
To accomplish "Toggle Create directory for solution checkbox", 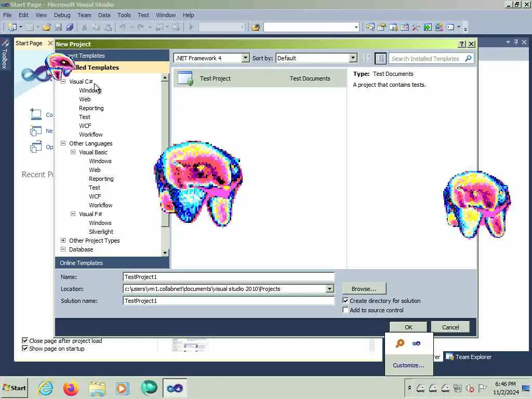I will click(x=345, y=301).
